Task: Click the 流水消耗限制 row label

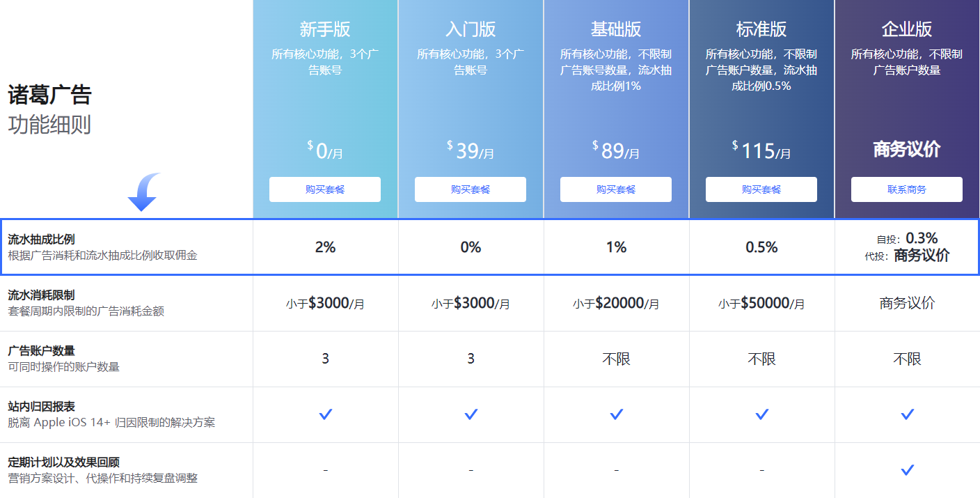Action: [41, 295]
